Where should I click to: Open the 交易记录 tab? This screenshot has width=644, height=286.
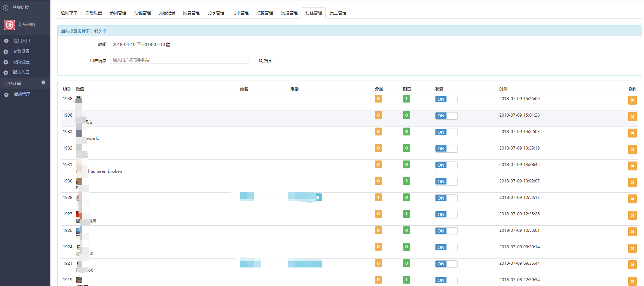point(167,13)
